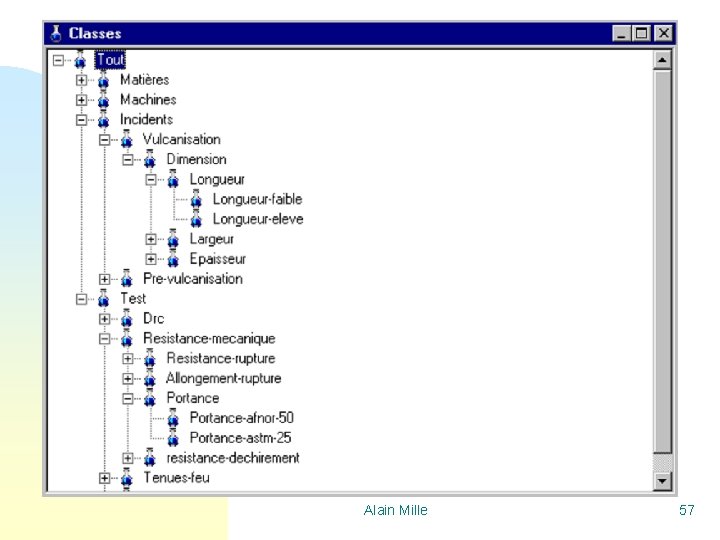Click the scrollbar up arrow

pos(662,60)
